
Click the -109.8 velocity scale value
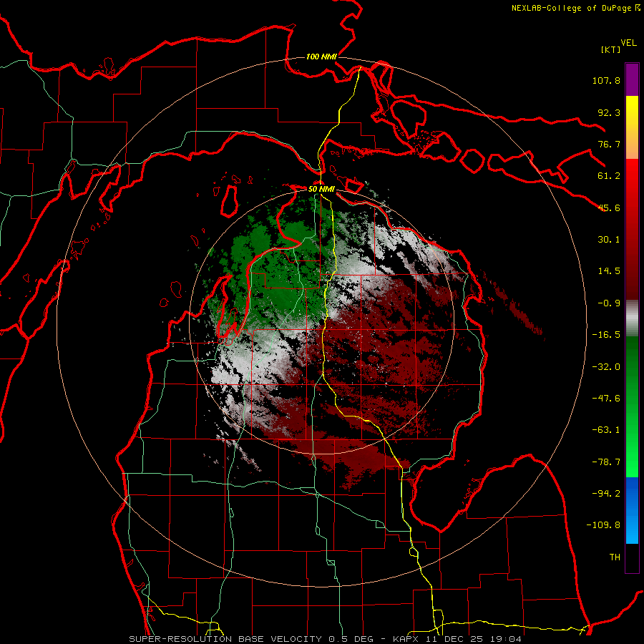click(x=603, y=525)
